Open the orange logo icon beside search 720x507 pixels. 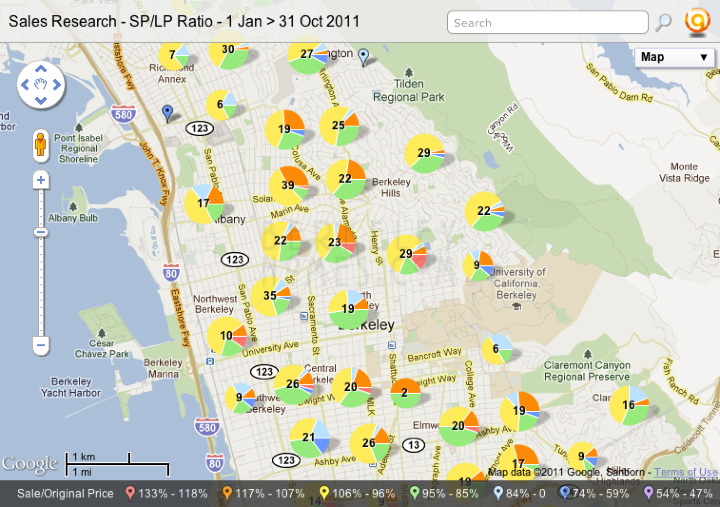click(697, 21)
